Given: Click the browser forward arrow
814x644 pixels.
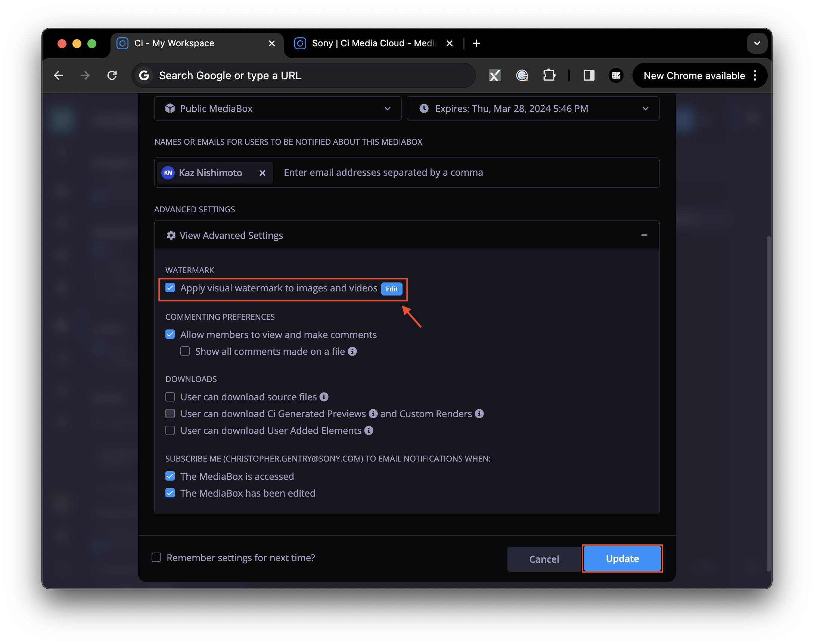Looking at the screenshot, I should click(85, 75).
